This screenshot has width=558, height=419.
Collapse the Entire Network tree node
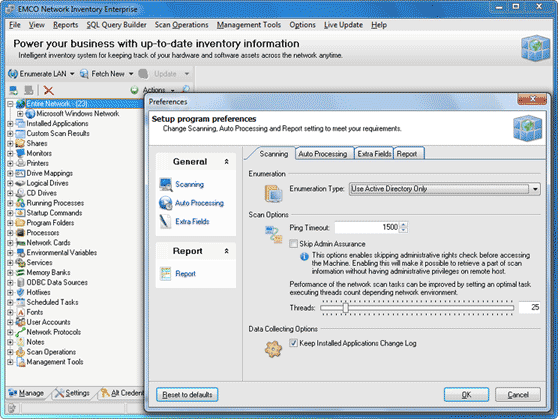[x=10, y=104]
